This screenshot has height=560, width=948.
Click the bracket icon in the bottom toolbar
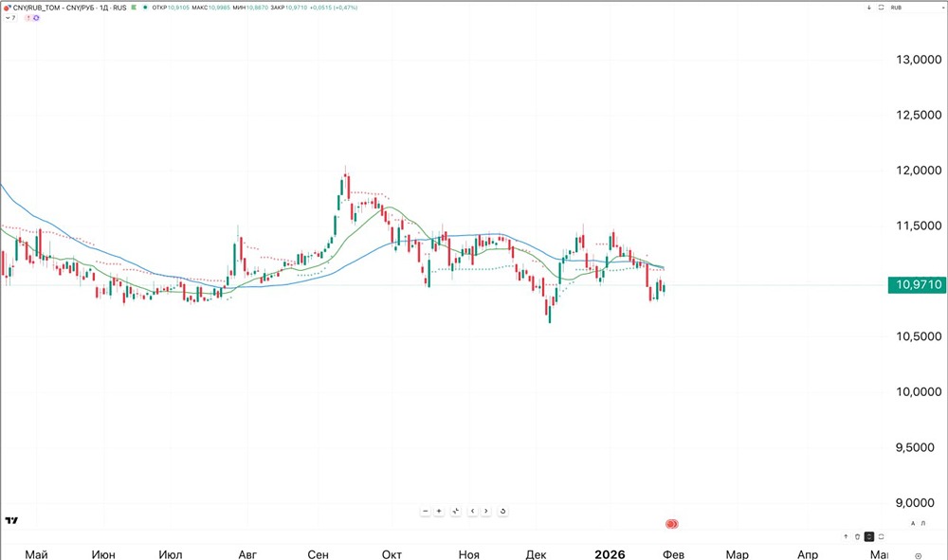pos(881,536)
